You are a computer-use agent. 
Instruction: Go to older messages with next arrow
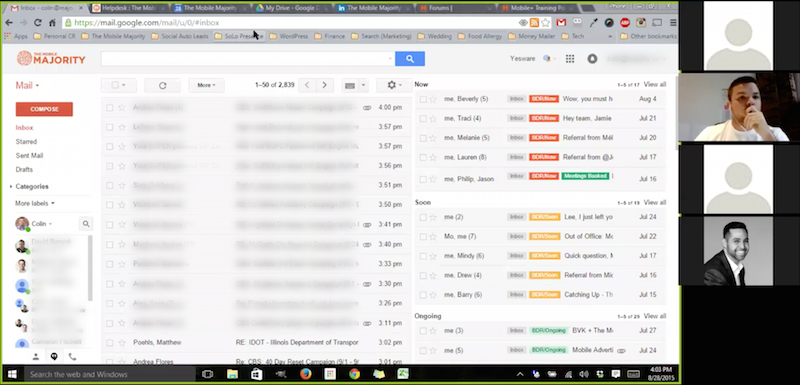pyautogui.click(x=324, y=85)
